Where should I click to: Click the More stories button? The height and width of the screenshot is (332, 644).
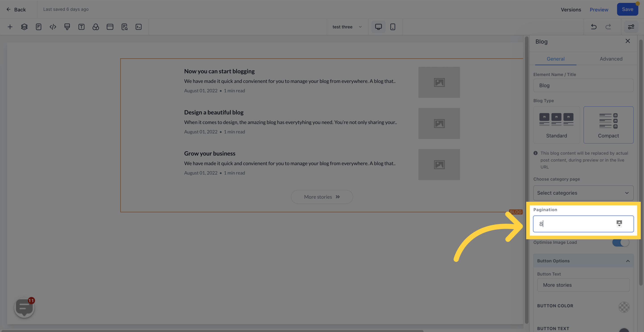(x=322, y=196)
